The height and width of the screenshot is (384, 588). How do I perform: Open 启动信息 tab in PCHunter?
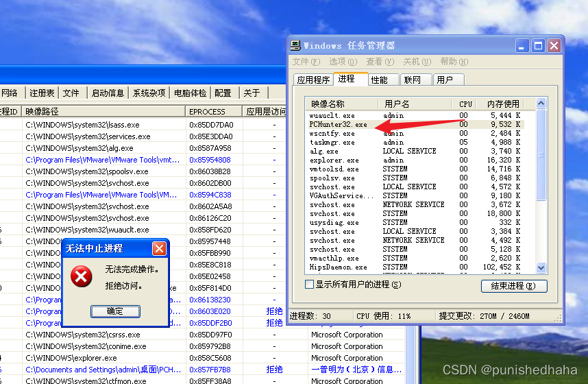108,93
